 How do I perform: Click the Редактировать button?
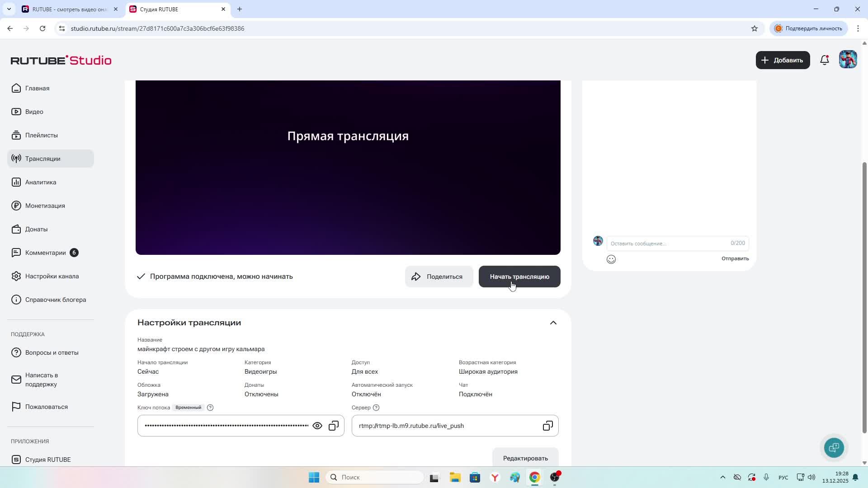coord(525,458)
